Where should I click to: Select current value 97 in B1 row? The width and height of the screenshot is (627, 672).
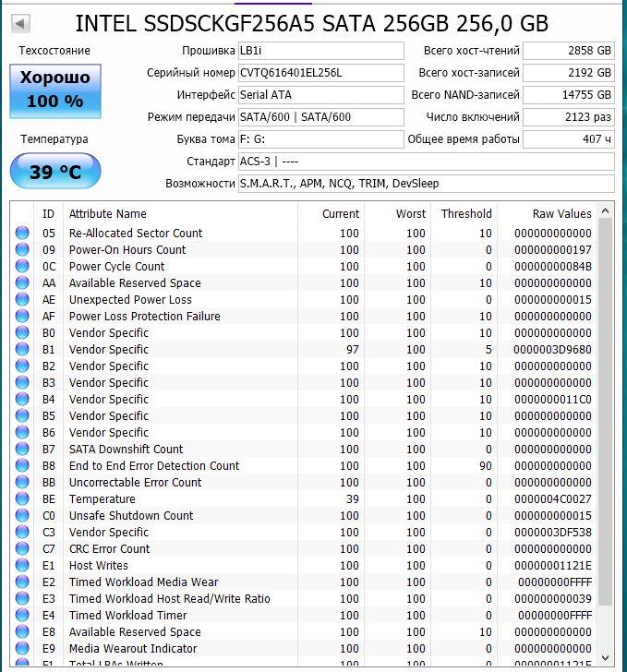(353, 350)
